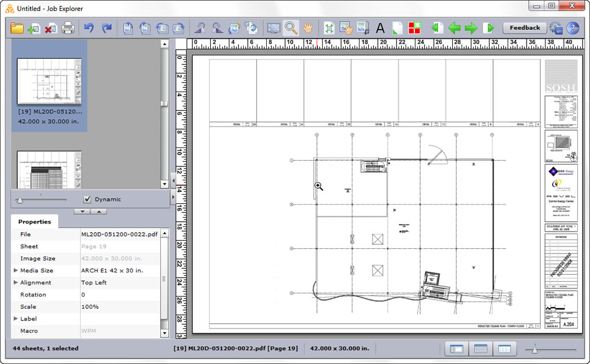Redo the last undone action
This screenshot has width=590, height=364.
107,28
